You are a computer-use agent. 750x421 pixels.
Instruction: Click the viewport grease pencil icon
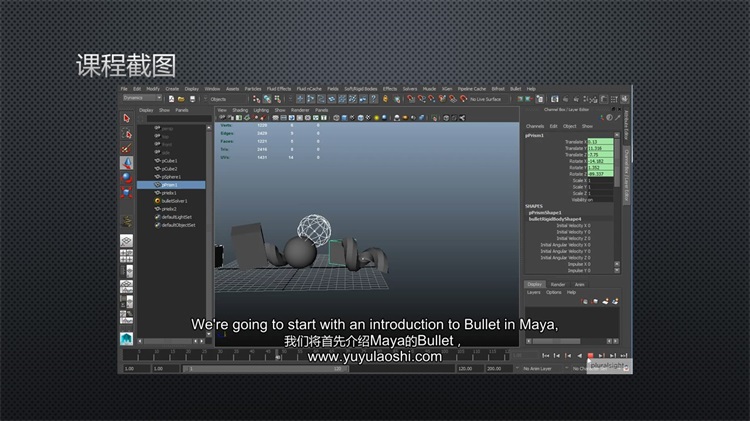click(263, 118)
